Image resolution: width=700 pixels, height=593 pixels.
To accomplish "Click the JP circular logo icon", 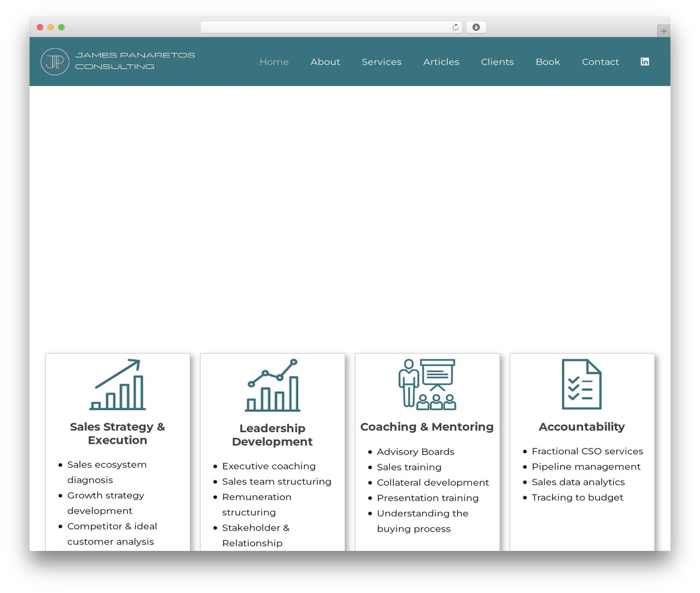I will coord(55,61).
